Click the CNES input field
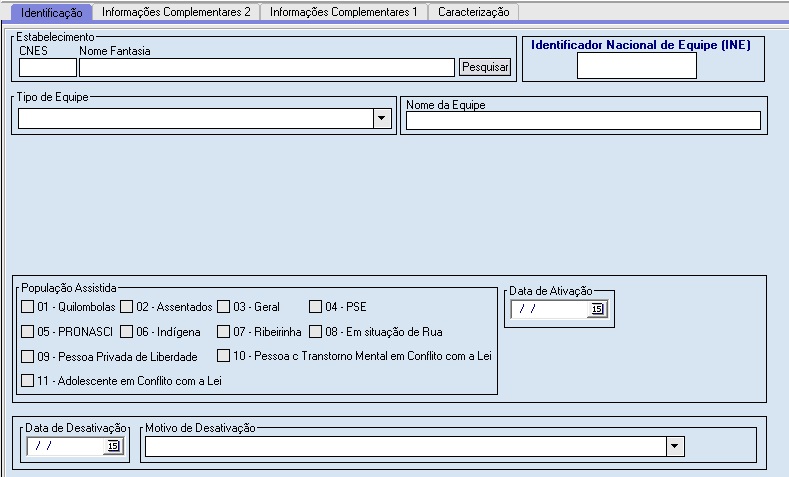This screenshot has width=789, height=477. [48, 67]
